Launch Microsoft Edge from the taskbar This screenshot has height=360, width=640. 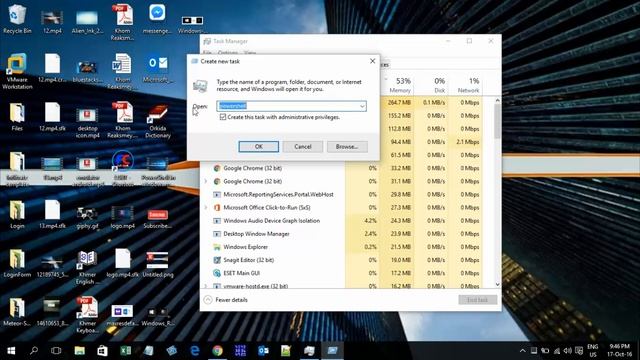pos(195,351)
